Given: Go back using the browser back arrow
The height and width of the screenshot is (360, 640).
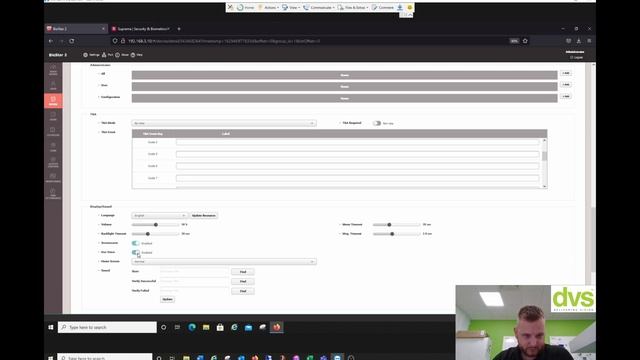Looking at the screenshot, I should click(x=51, y=41).
